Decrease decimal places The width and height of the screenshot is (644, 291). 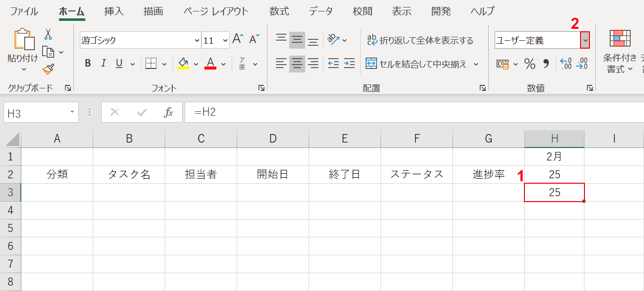tap(582, 64)
